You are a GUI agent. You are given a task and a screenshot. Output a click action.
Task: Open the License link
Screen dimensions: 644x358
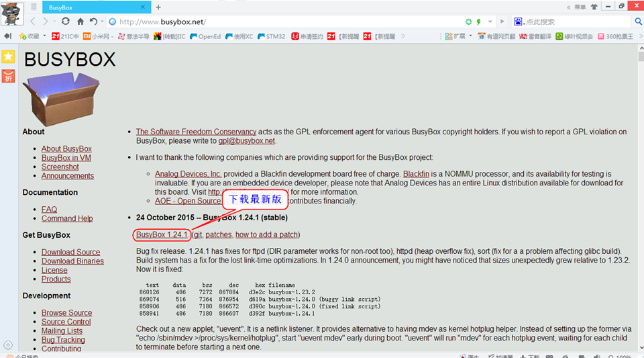54,271
